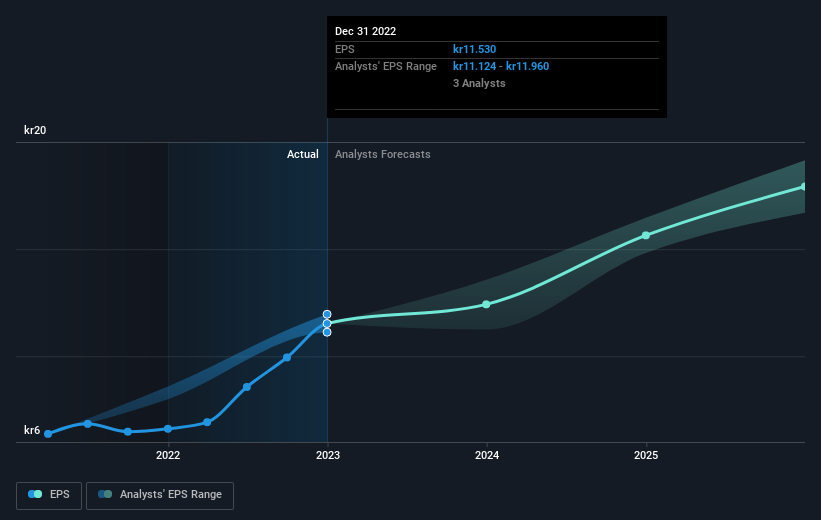Toggle the EPS legend button
The width and height of the screenshot is (821, 520).
point(49,495)
